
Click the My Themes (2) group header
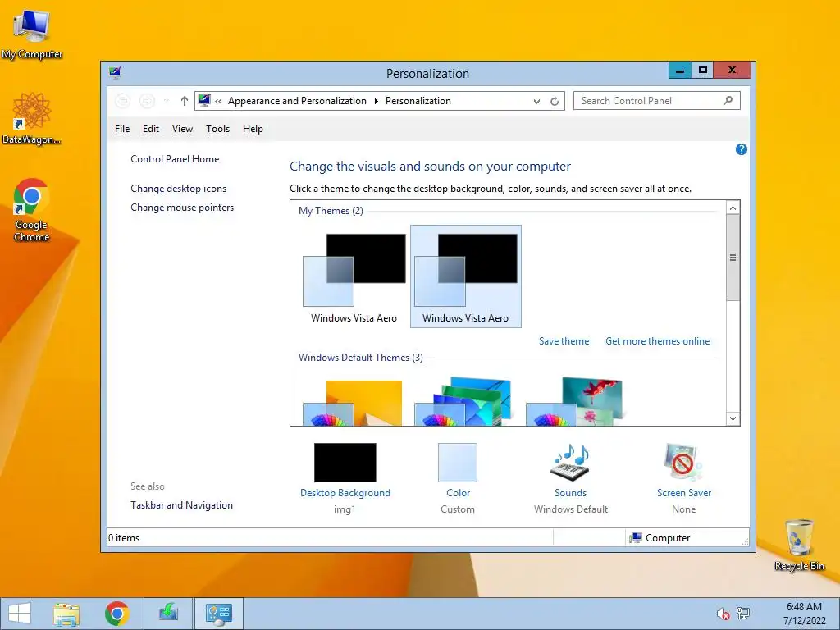click(331, 211)
